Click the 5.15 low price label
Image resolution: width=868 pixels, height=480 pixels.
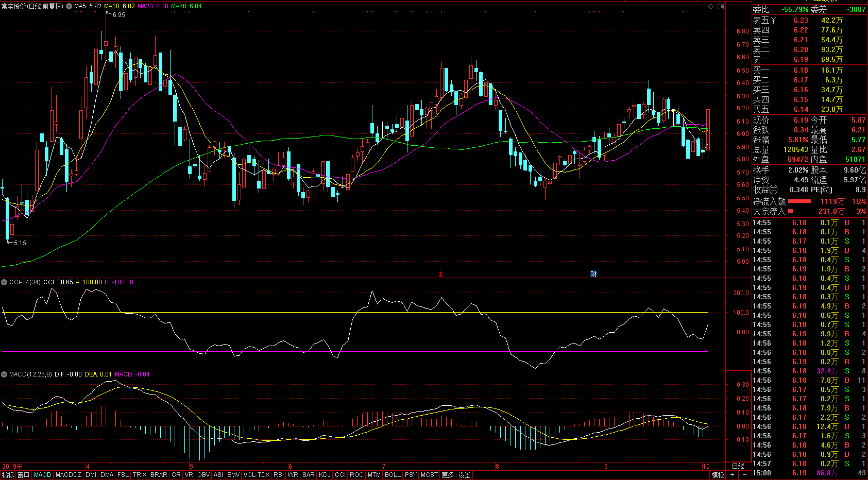click(20, 243)
